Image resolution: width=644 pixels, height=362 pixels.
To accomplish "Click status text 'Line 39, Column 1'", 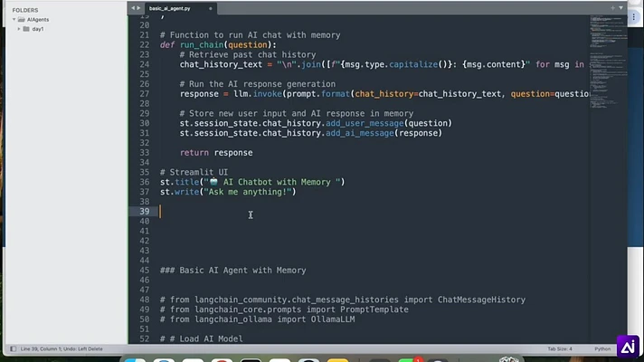I will click(39, 348).
